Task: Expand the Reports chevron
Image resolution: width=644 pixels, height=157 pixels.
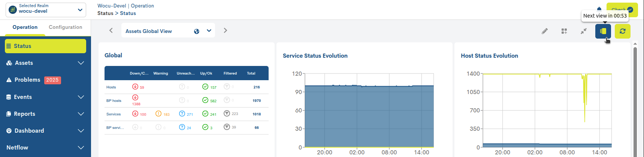Action: point(81,114)
